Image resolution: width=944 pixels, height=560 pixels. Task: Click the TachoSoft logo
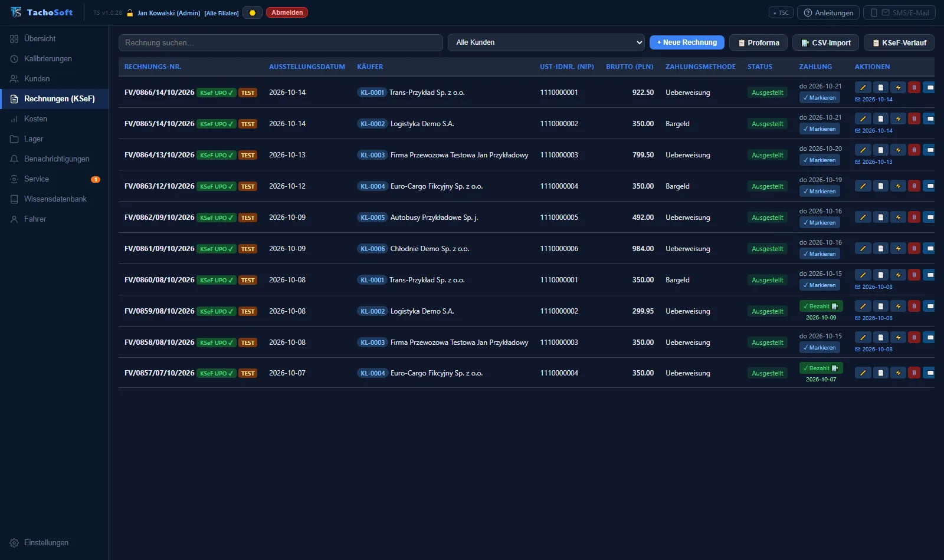click(x=41, y=12)
